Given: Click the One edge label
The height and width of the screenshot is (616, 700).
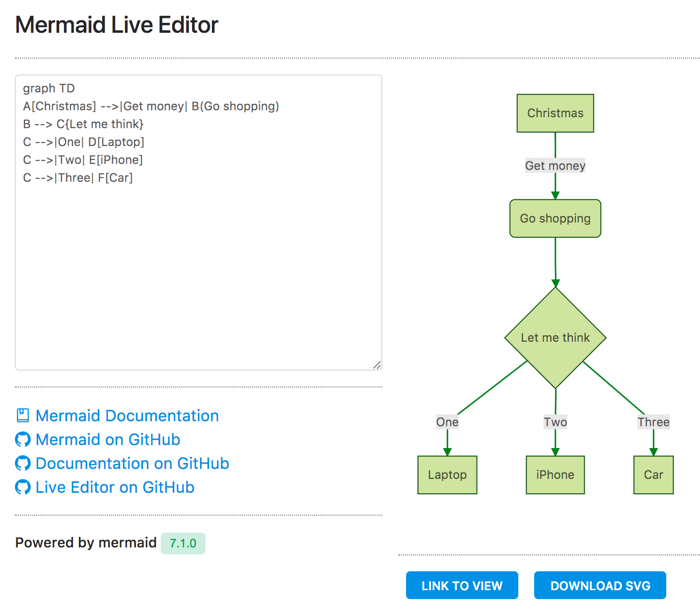Looking at the screenshot, I should pos(447,421).
